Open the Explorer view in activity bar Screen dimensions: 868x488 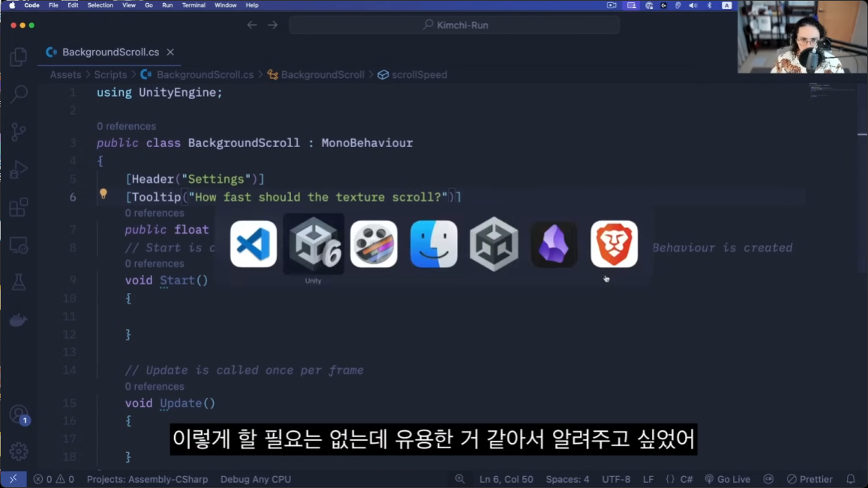18,56
